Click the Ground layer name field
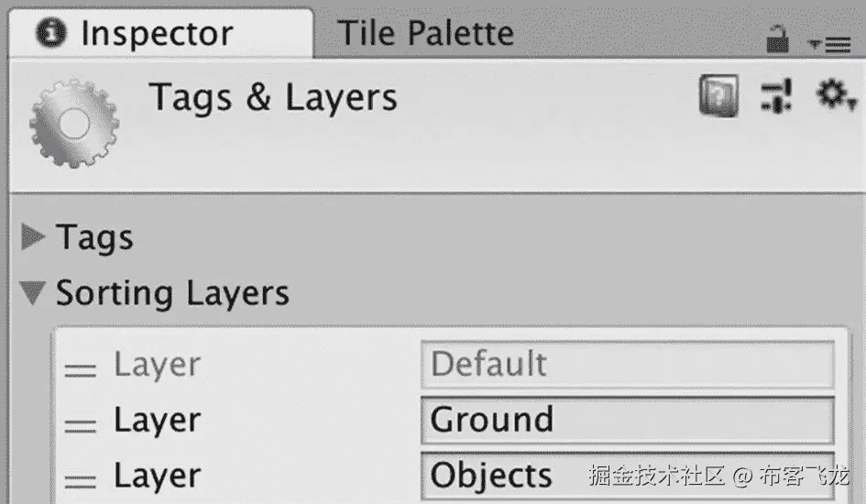 point(628,421)
